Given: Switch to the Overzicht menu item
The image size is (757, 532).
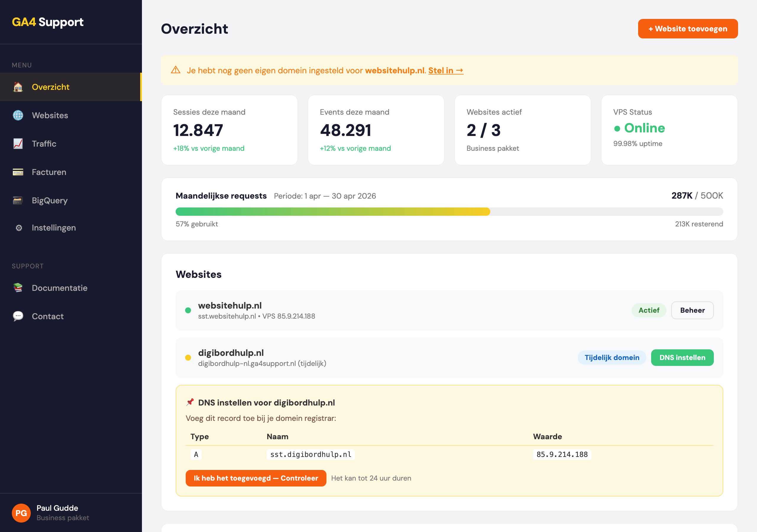Looking at the screenshot, I should pos(51,87).
